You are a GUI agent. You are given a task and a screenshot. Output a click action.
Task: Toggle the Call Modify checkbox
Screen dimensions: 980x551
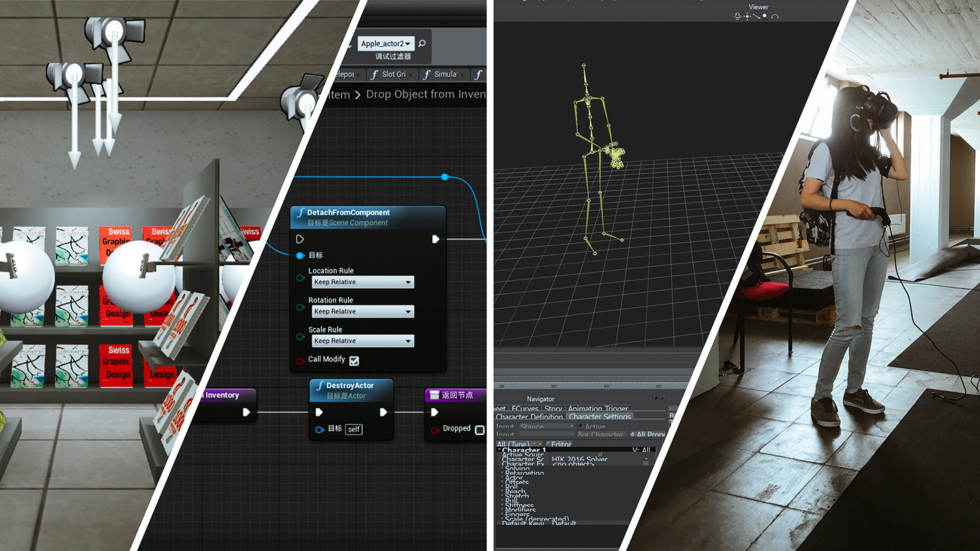354,361
